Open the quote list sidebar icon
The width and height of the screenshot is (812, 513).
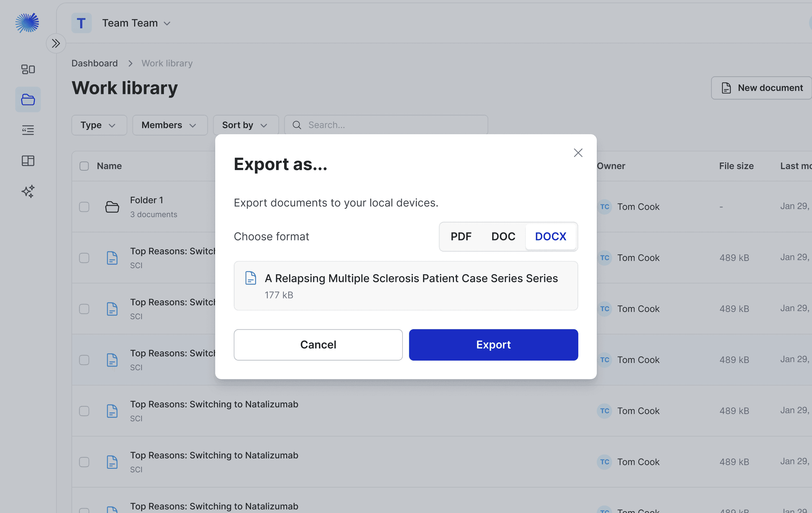[x=28, y=130]
